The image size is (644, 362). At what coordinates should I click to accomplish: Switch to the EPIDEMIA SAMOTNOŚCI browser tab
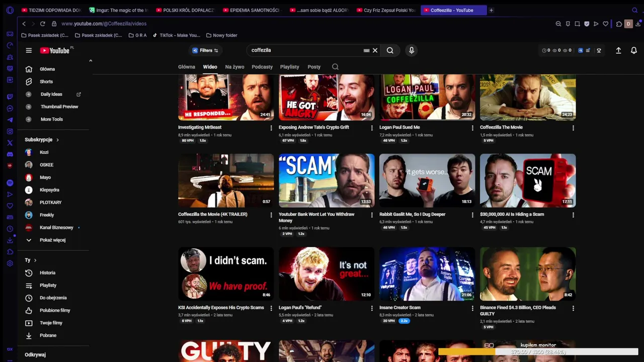253,10
